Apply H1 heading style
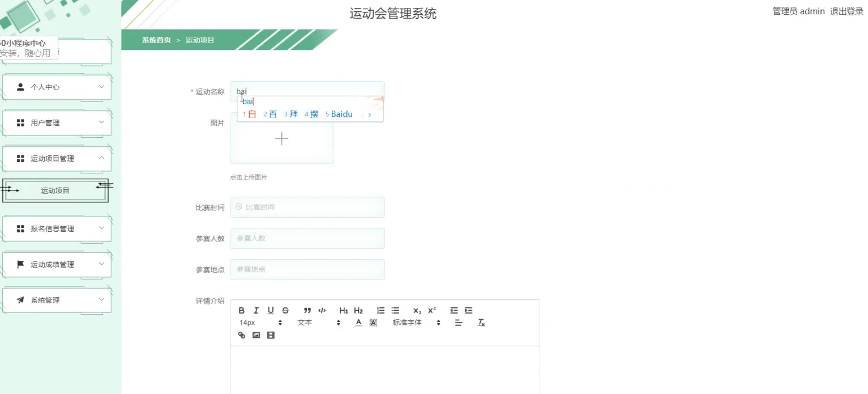This screenshot has width=868, height=394. (343, 310)
